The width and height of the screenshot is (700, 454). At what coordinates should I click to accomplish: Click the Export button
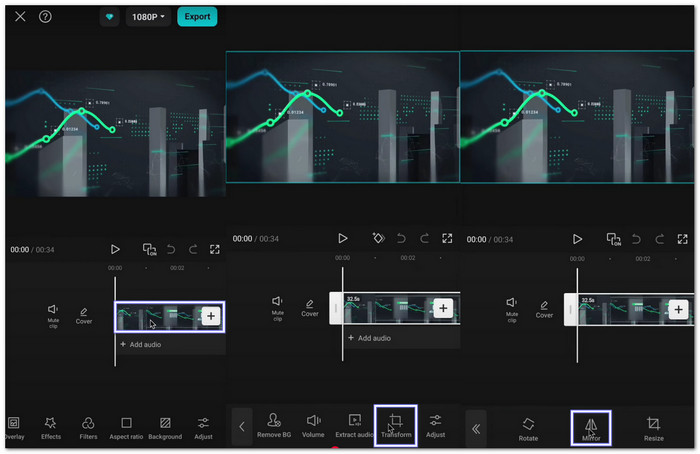[197, 17]
